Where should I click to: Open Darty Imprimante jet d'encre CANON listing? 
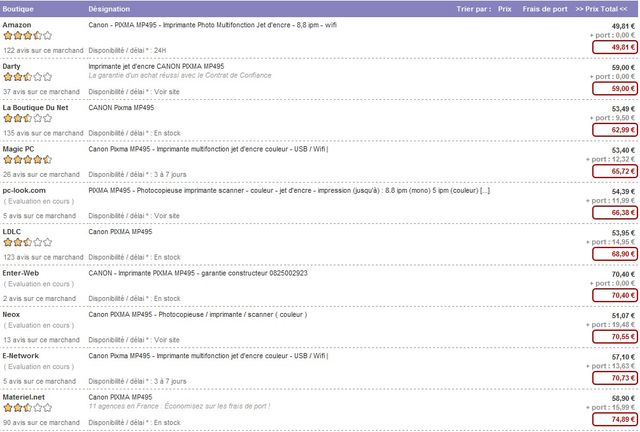click(156, 66)
